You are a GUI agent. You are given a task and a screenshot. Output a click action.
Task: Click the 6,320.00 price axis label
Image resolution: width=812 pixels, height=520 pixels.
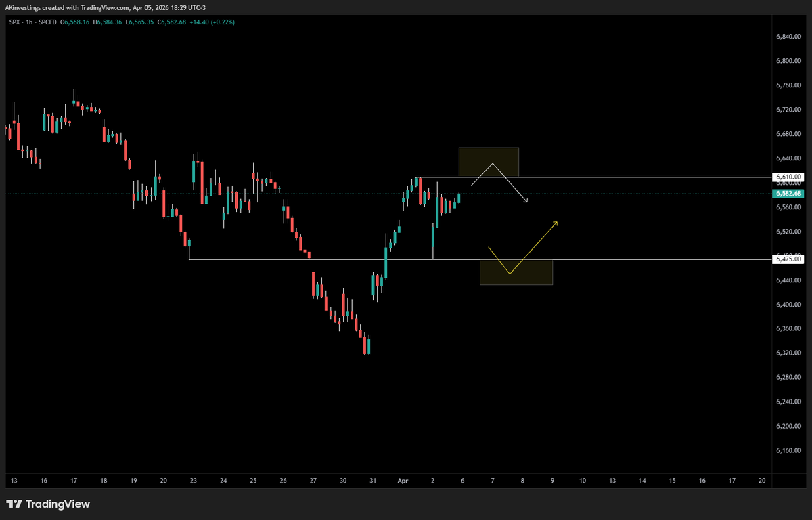pos(788,353)
